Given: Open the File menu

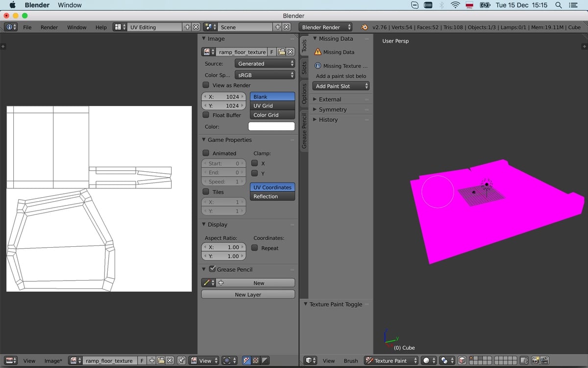Looking at the screenshot, I should click(27, 27).
